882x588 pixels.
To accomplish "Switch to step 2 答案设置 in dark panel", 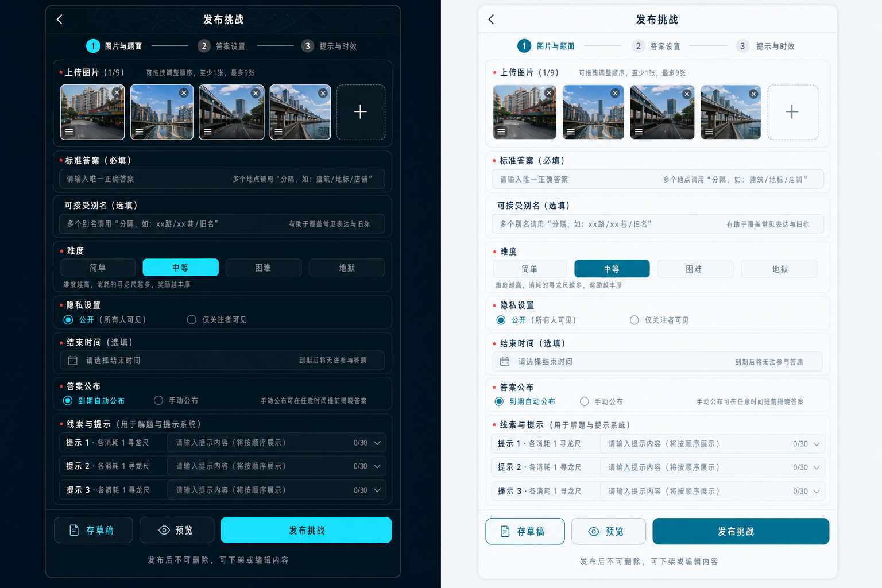I will click(x=222, y=46).
